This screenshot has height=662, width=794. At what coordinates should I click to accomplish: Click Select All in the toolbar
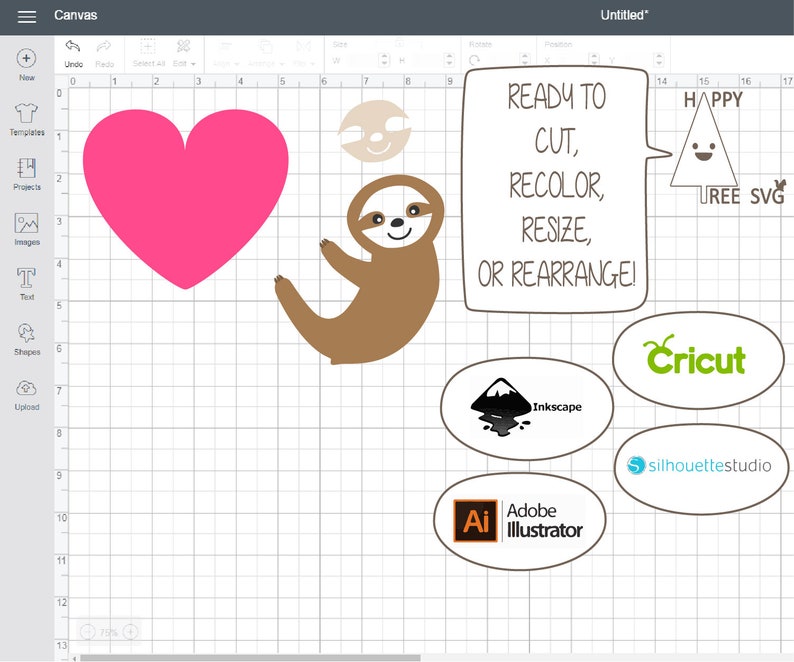[x=148, y=53]
